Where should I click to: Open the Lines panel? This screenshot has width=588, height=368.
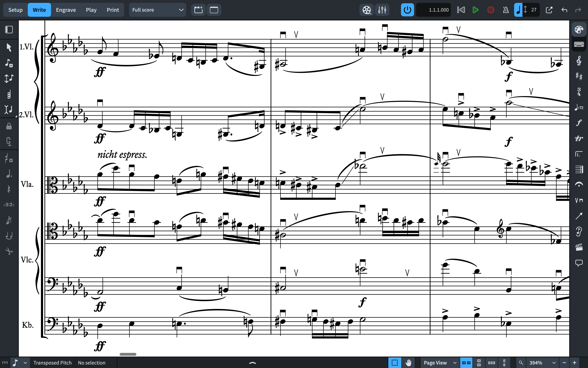point(579,216)
